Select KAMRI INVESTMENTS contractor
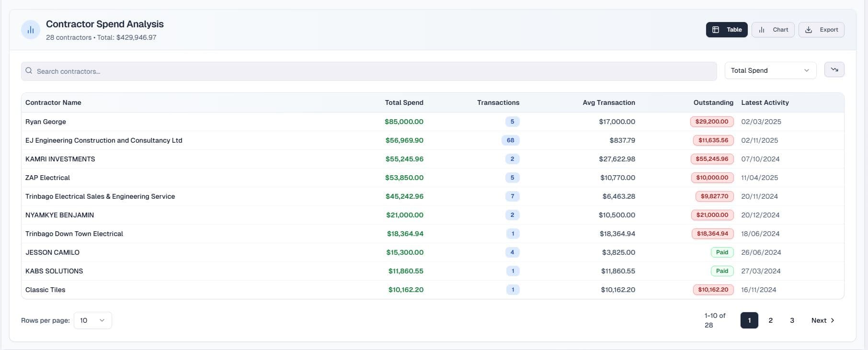 [60, 159]
